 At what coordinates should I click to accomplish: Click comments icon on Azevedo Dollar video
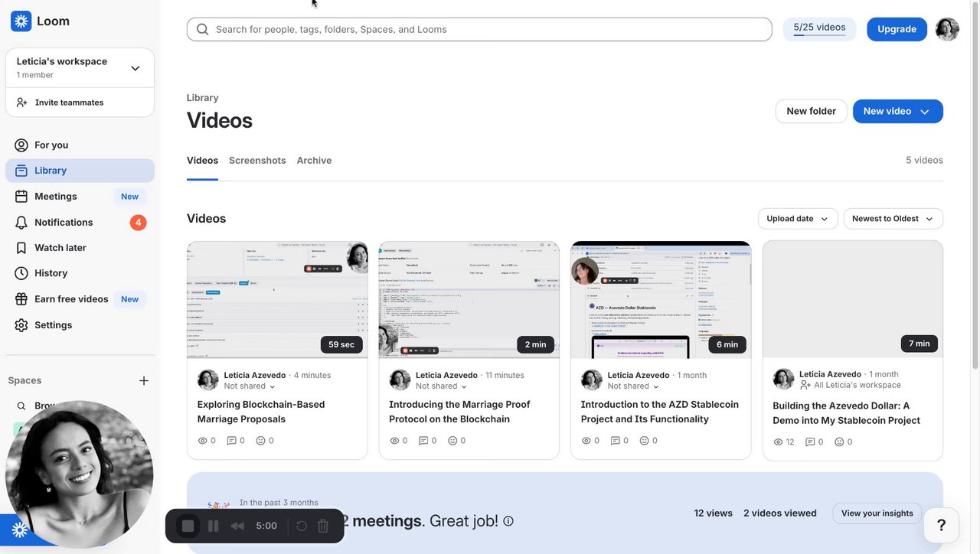(810, 442)
